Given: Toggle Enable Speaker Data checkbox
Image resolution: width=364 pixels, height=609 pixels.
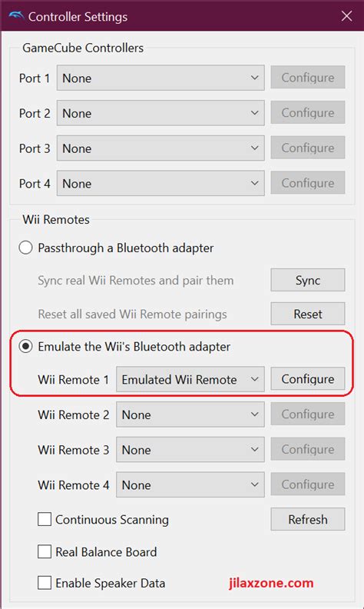Looking at the screenshot, I should point(45,583).
